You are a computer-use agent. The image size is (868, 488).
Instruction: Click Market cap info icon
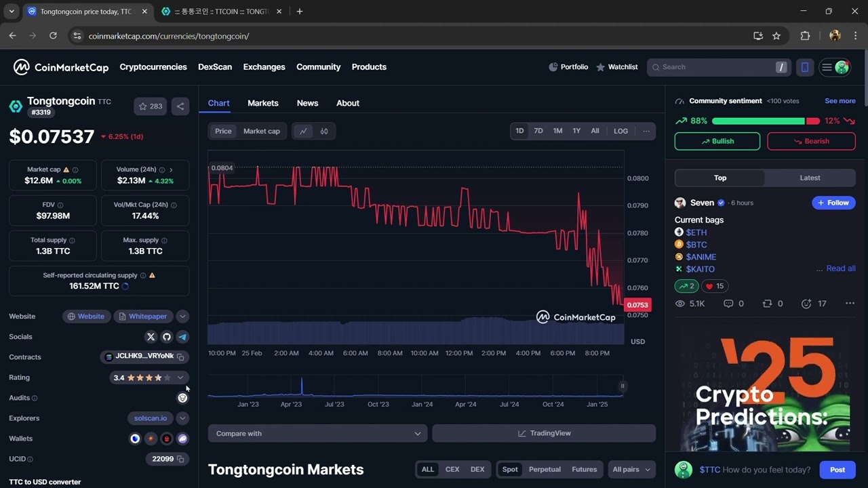click(75, 169)
